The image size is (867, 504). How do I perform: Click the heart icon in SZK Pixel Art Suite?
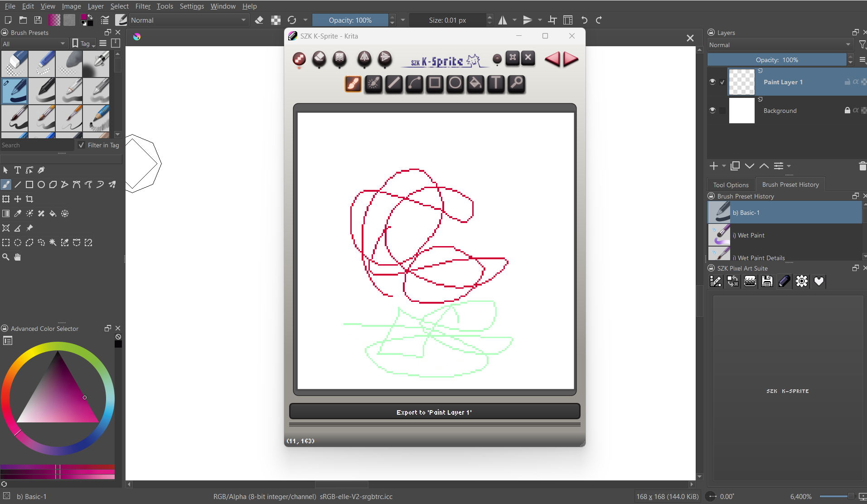tap(819, 281)
